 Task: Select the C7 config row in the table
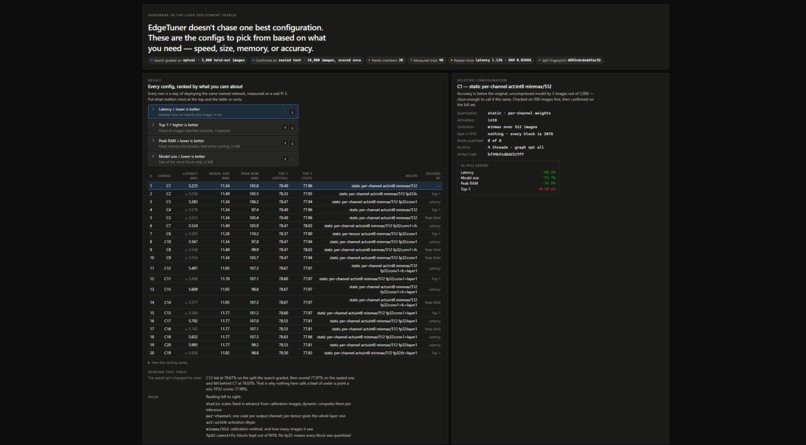295,226
